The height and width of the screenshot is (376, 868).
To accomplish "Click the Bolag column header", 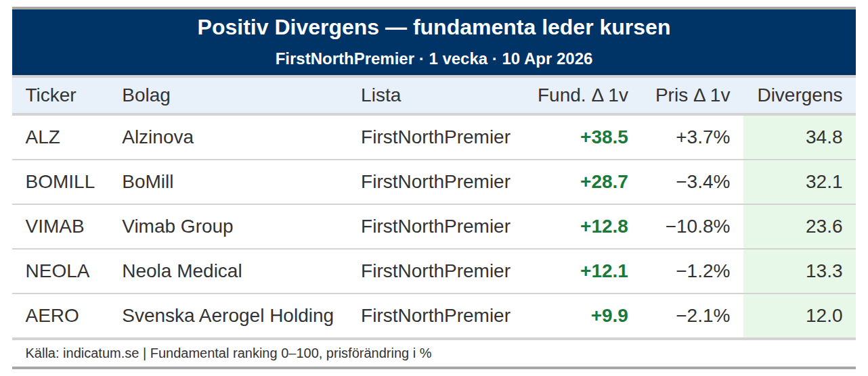I will 146,95.
